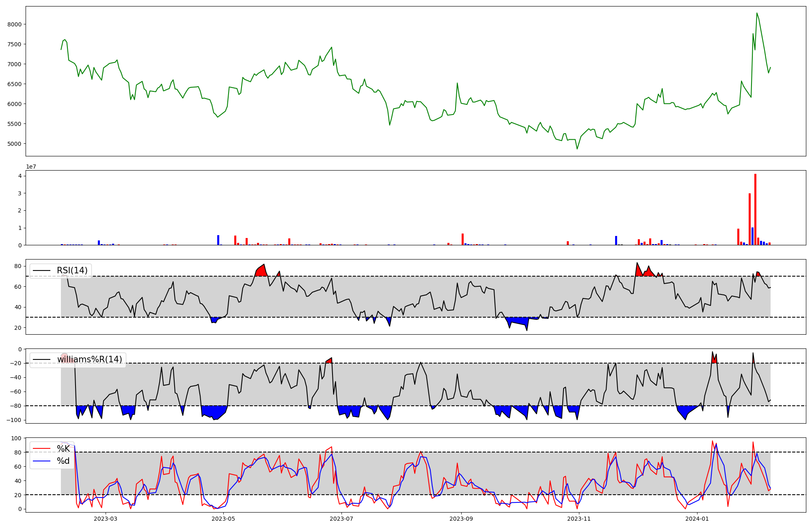The height and width of the screenshot is (528, 812).
Task: Click the 100 tick on stochastic axis
Action: 16,438
